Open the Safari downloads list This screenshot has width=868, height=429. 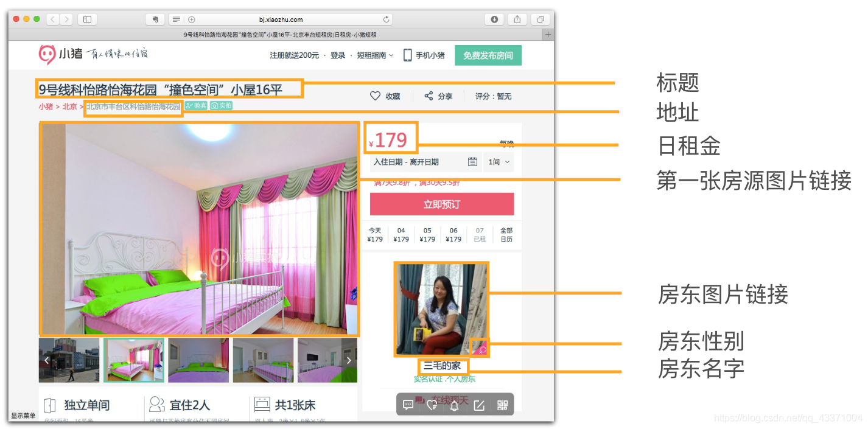pyautogui.click(x=494, y=19)
